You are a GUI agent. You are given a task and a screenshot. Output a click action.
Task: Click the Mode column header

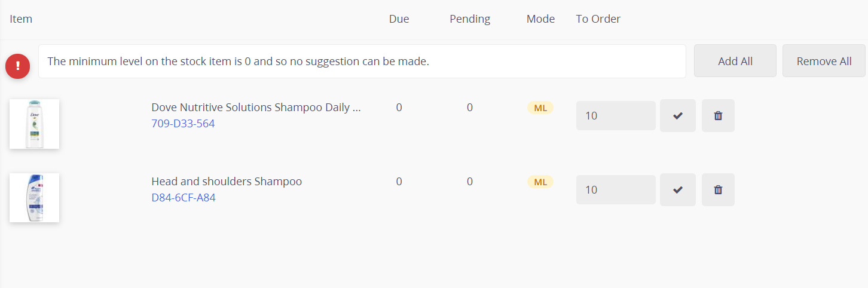[x=540, y=19]
